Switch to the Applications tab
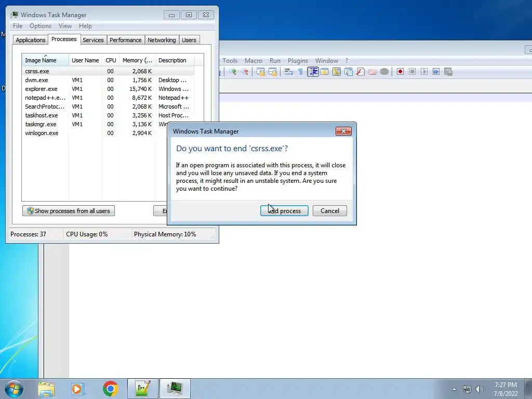The width and height of the screenshot is (532, 399). click(x=31, y=40)
